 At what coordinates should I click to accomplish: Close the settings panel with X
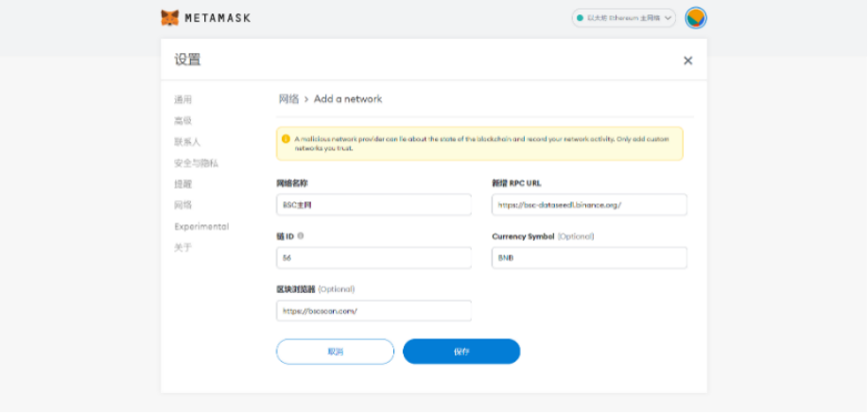pyautogui.click(x=688, y=60)
